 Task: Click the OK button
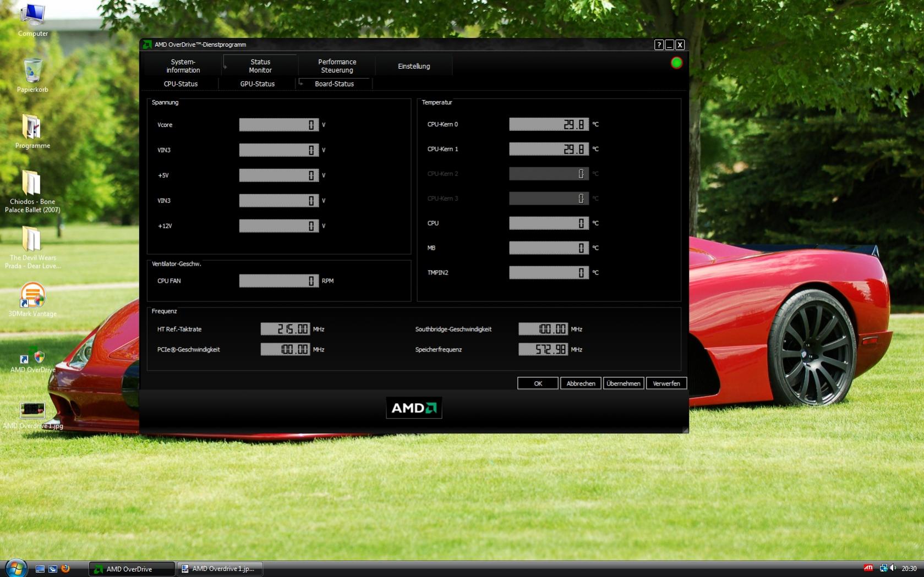(538, 383)
